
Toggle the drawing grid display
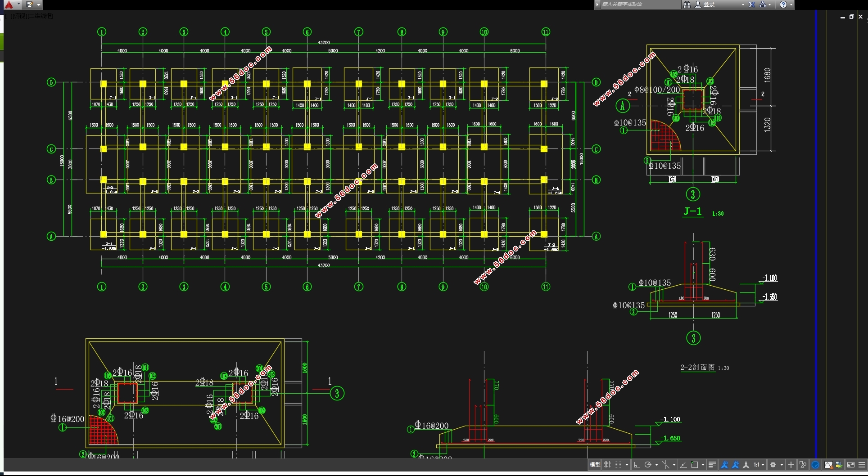tap(607, 465)
